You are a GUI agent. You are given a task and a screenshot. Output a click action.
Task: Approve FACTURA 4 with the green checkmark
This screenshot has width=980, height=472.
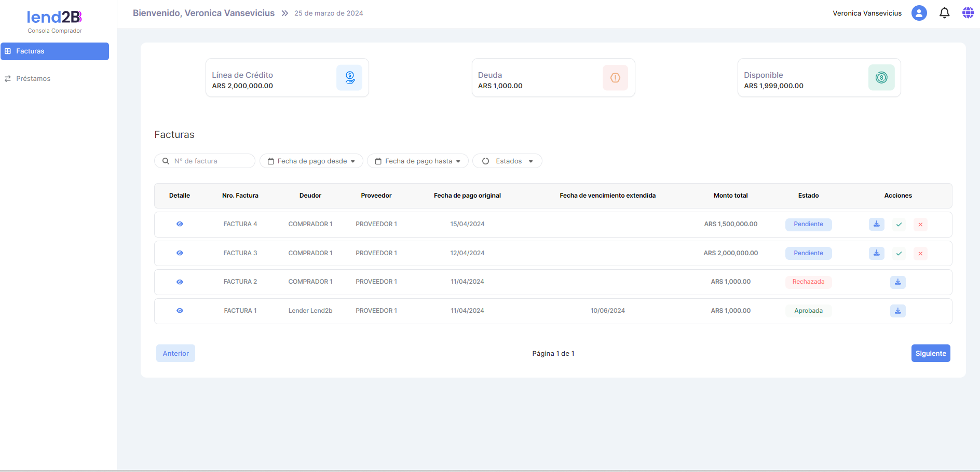click(x=899, y=225)
